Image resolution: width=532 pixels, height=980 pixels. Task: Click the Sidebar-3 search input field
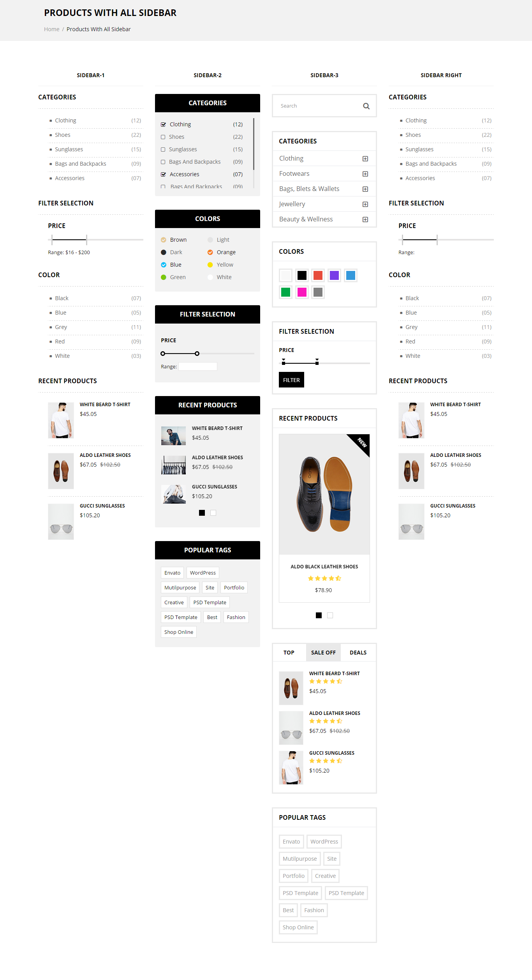(x=320, y=106)
